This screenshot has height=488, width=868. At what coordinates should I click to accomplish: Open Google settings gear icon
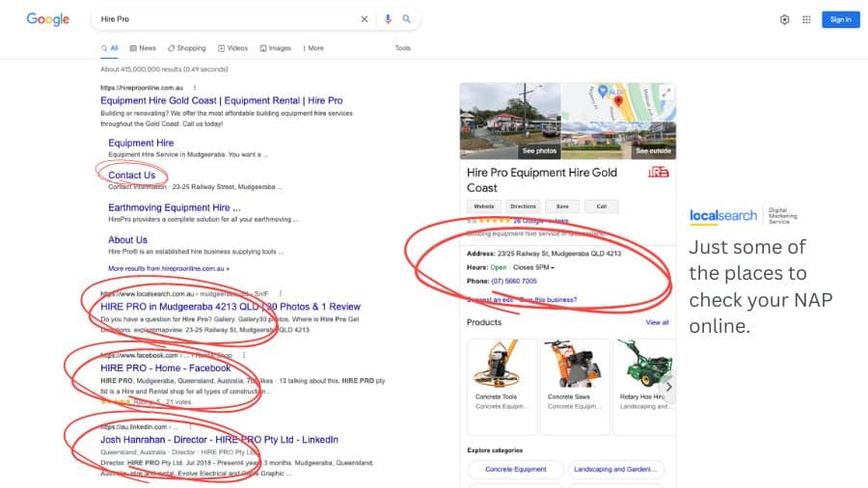784,19
